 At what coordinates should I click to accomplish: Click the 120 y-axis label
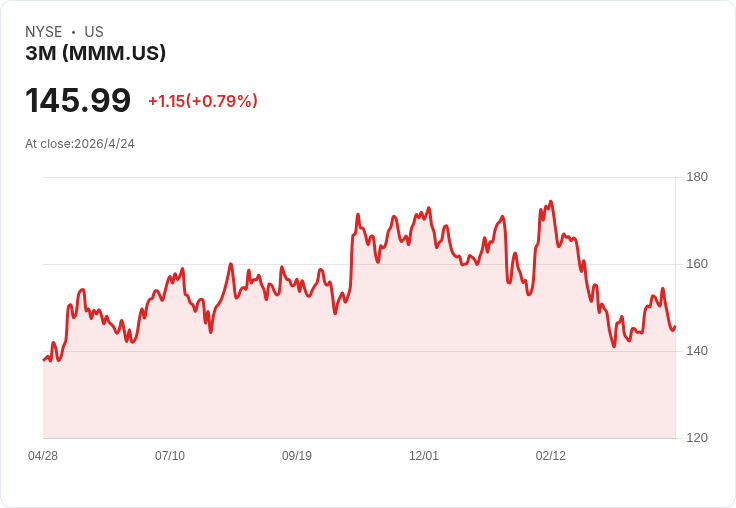(x=697, y=438)
